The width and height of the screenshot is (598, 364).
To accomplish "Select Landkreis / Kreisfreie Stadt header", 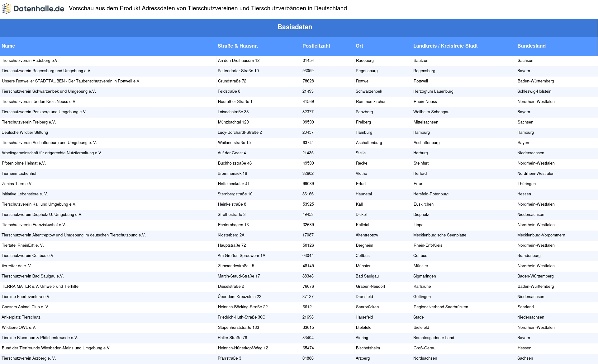I will click(445, 46).
